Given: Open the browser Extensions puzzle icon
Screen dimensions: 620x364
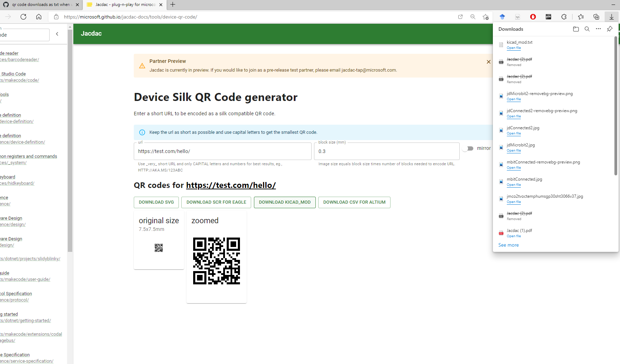Looking at the screenshot, I should [564, 16].
